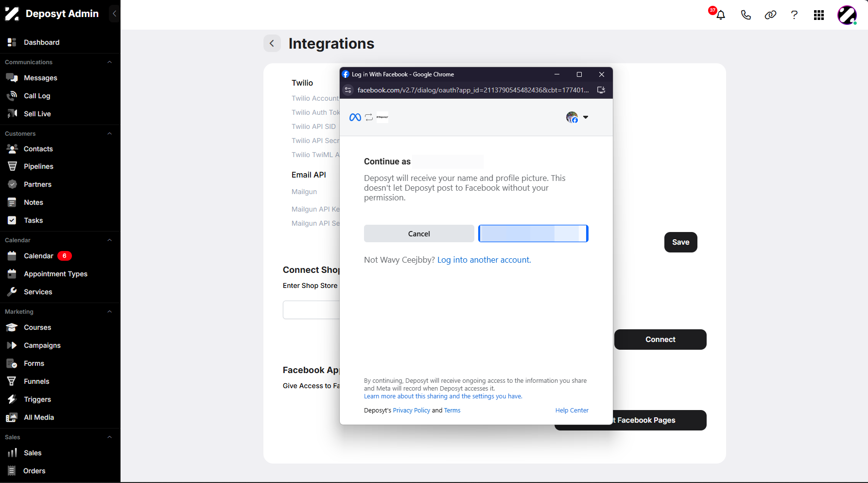
Task: Click the Enter Shop Store input field
Action: click(311, 310)
